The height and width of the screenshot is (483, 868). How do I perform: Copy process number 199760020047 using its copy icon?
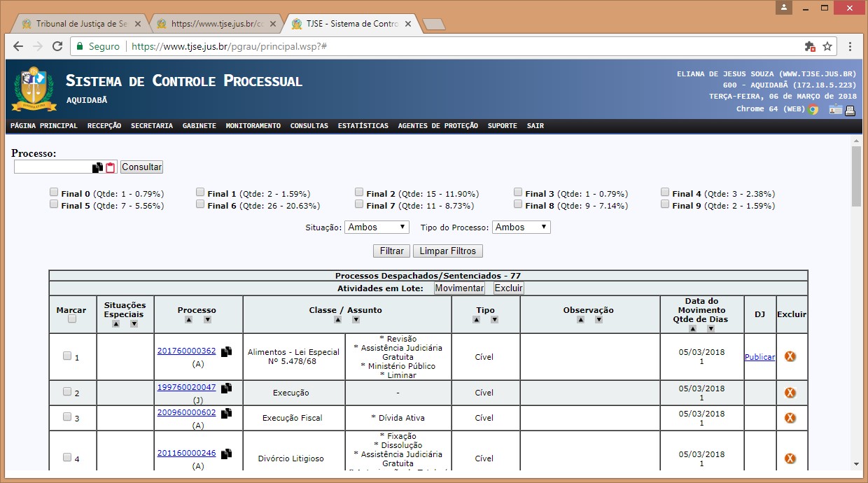click(x=226, y=388)
